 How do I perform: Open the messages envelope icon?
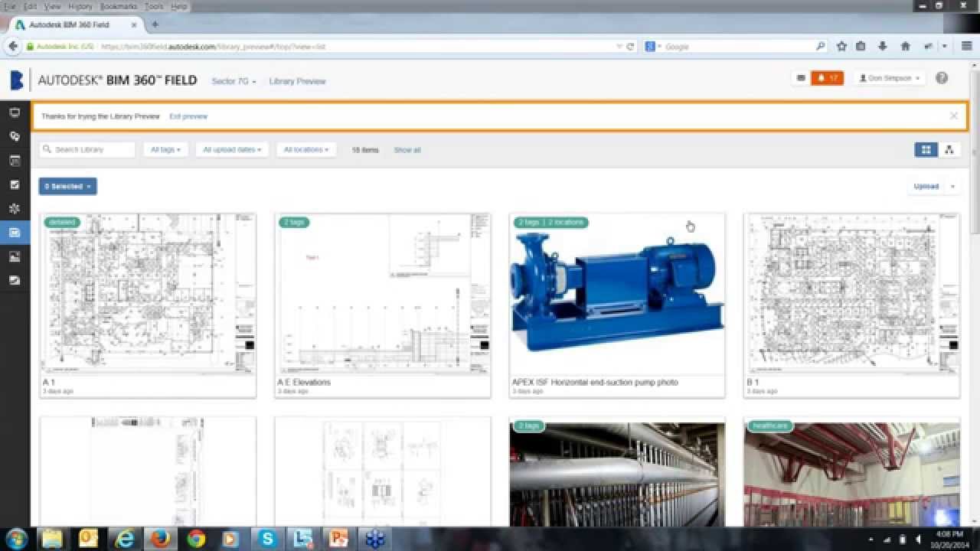click(801, 78)
